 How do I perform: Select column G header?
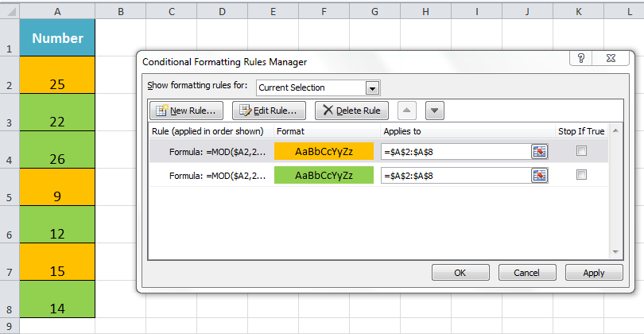tap(375, 12)
